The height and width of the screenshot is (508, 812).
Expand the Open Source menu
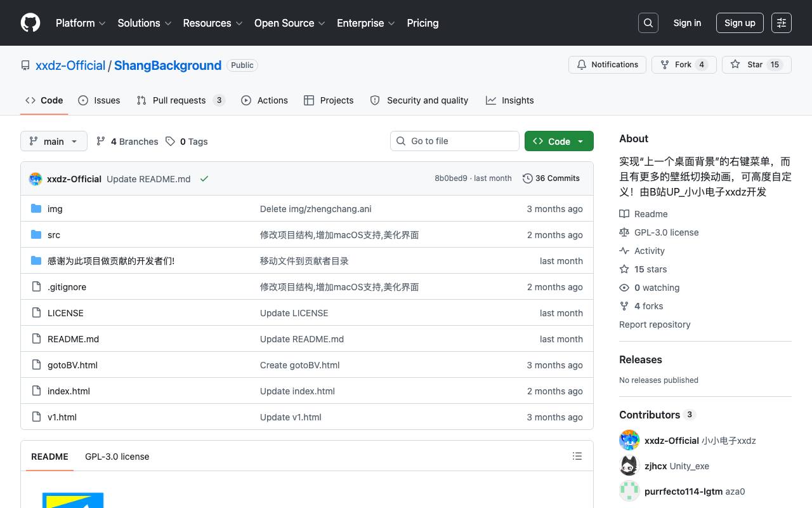coord(290,23)
